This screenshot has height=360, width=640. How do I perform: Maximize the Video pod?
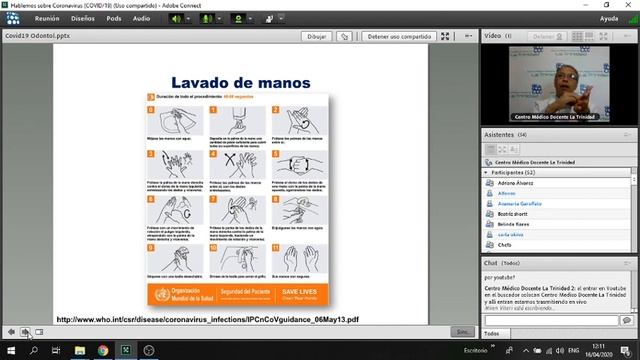(603, 36)
